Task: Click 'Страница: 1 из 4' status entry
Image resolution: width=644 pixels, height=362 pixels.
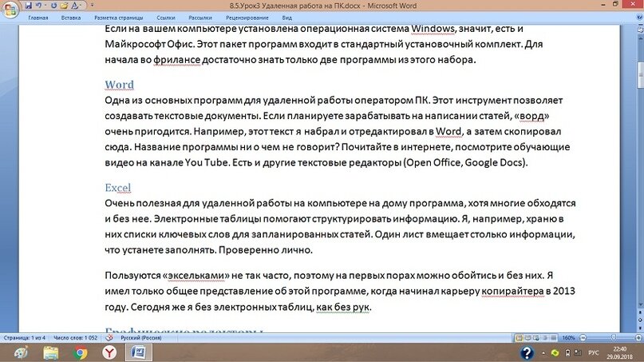Action: coord(25,338)
